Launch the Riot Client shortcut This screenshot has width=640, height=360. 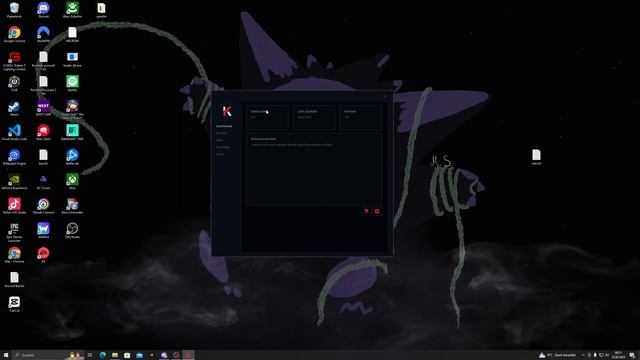point(43,132)
